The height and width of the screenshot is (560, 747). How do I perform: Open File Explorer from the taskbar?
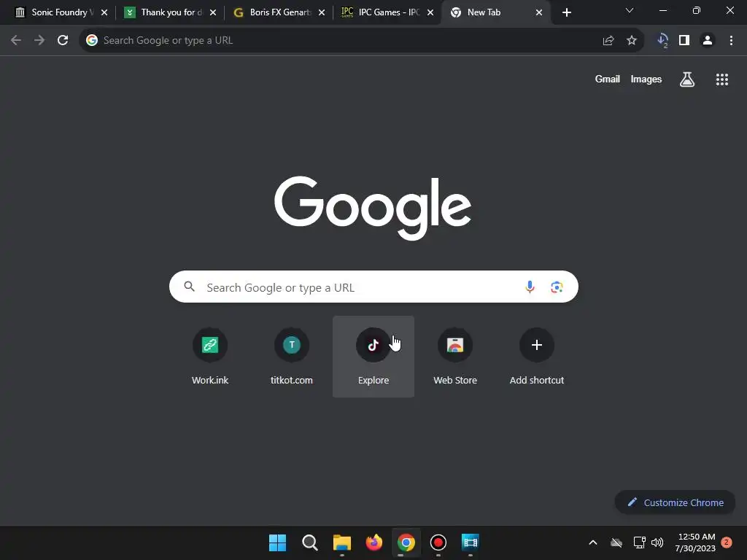342,542
